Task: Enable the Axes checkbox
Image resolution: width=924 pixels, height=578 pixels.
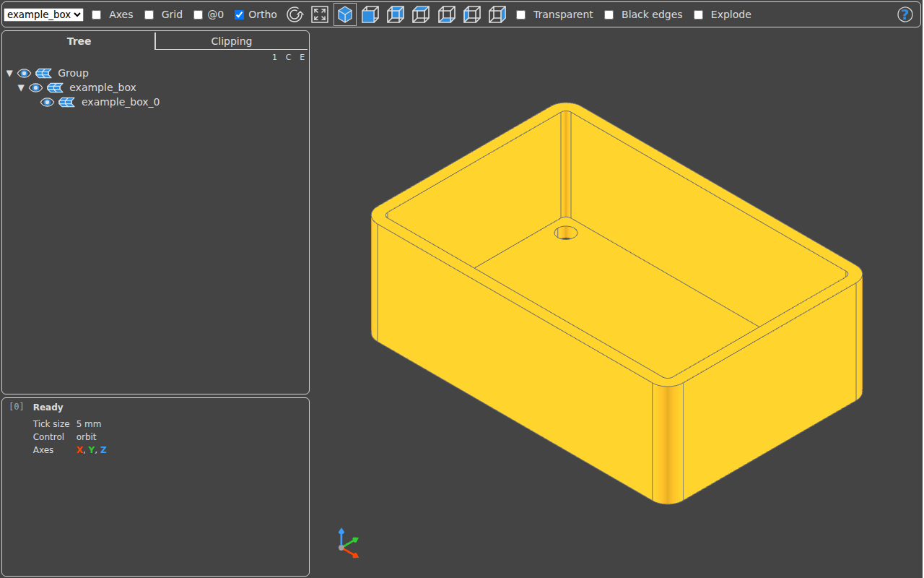Action: 97,14
